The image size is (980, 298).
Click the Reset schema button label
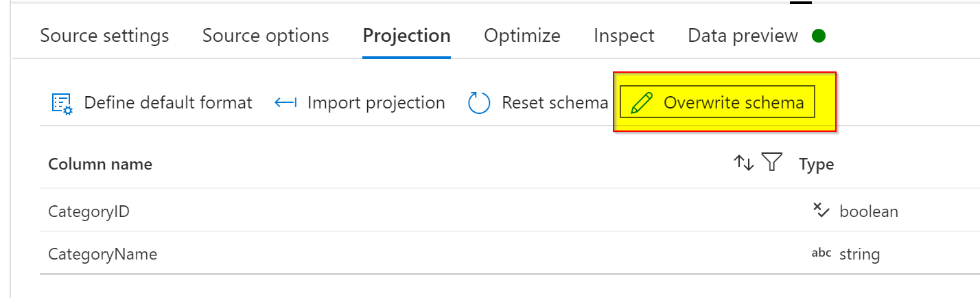pyautogui.click(x=555, y=103)
